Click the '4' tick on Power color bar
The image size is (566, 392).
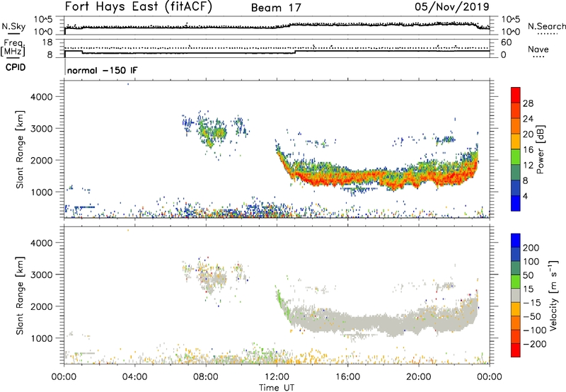pyautogui.click(x=525, y=196)
